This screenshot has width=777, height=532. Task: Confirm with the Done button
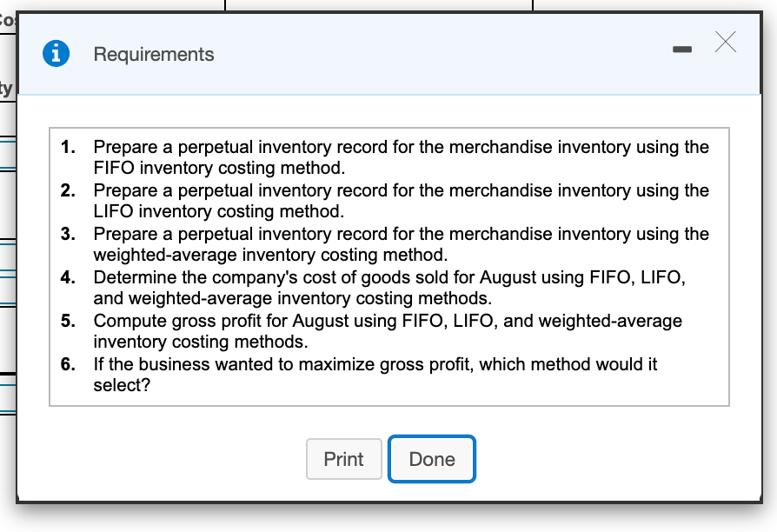(432, 459)
